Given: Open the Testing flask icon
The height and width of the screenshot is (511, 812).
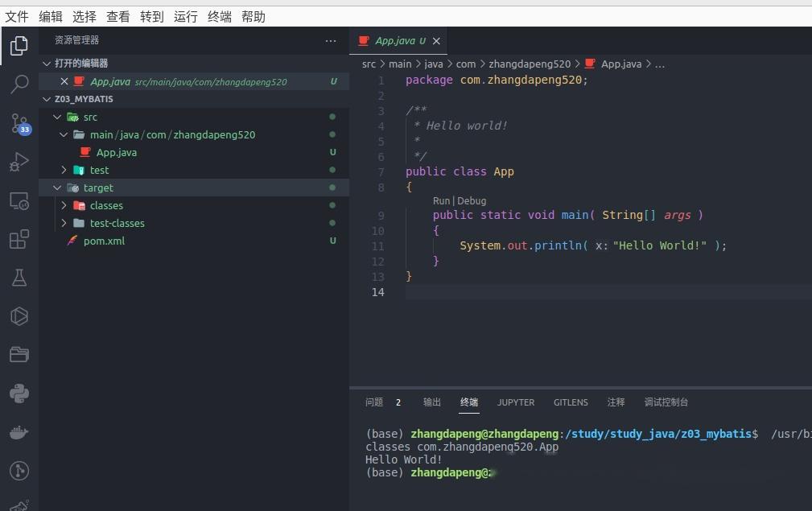Looking at the screenshot, I should coord(19,278).
